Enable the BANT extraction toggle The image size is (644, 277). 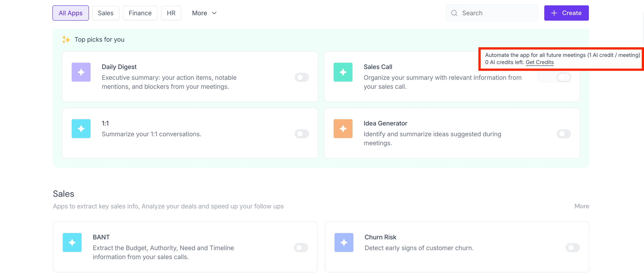[x=301, y=248]
